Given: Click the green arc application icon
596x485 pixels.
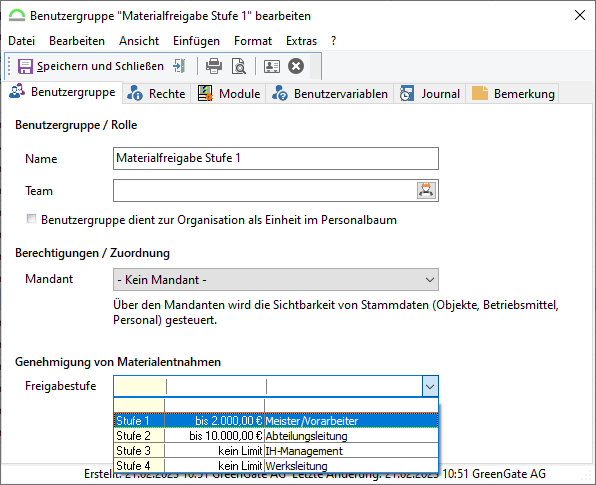Looking at the screenshot, I should coord(17,16).
